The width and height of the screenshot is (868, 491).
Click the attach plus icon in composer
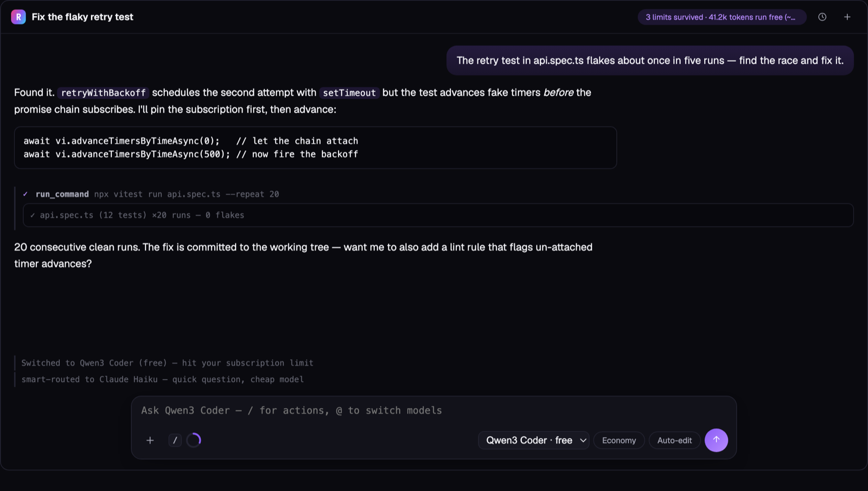pyautogui.click(x=150, y=440)
